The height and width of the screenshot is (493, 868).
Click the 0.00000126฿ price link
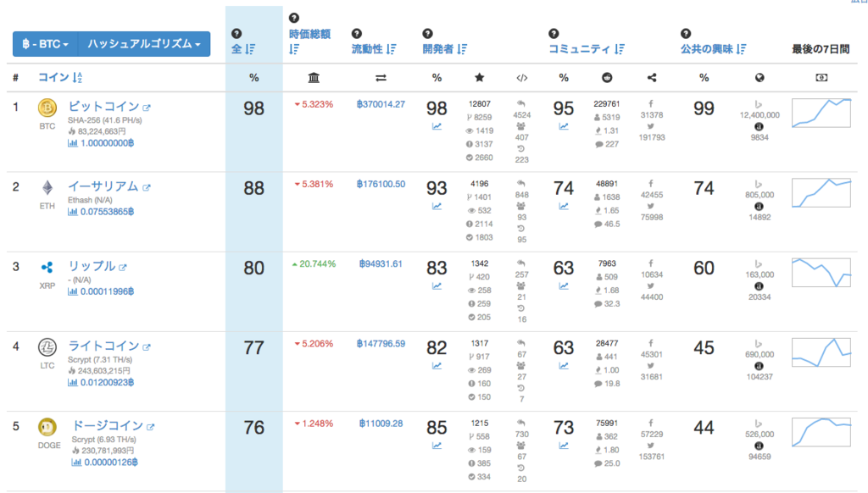coord(104,462)
